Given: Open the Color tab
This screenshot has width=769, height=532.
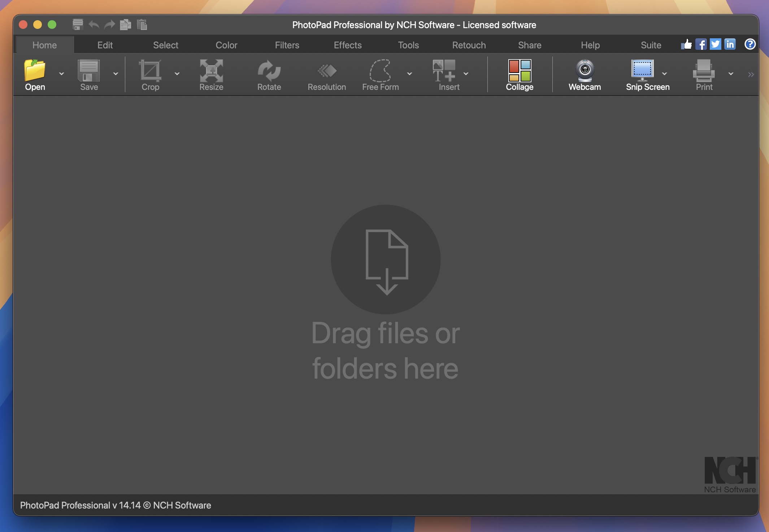Looking at the screenshot, I should click(226, 45).
